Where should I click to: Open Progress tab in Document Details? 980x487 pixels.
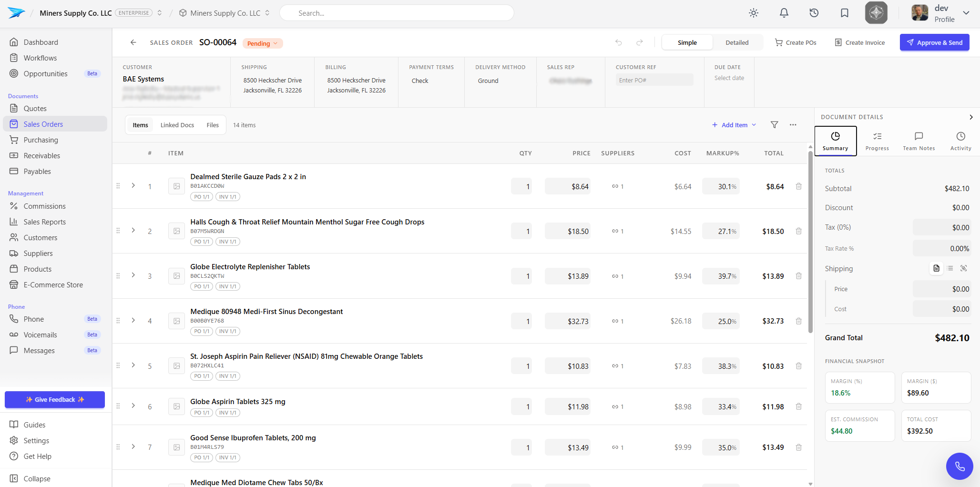point(877,141)
